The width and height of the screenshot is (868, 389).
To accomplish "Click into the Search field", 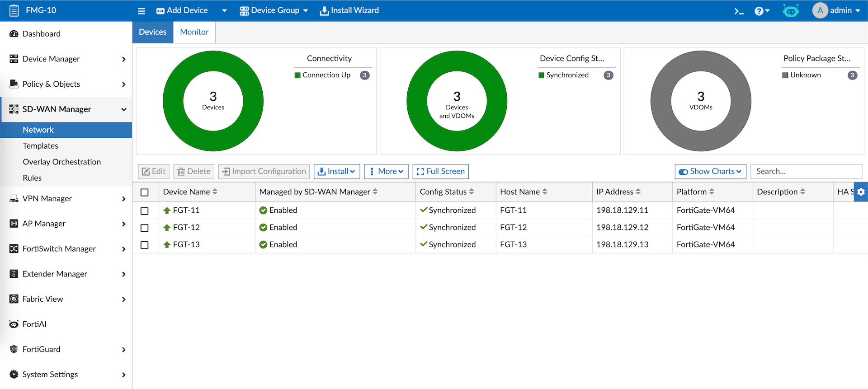I will [806, 172].
